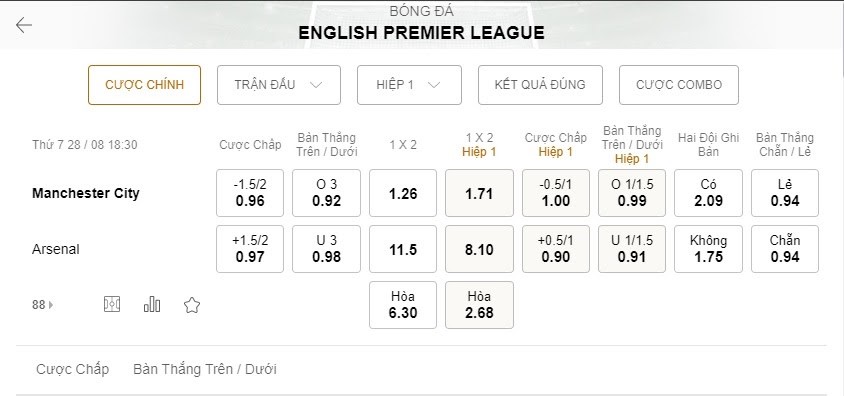
Task: Switch to Kết Quả Đúng tab
Action: click(540, 85)
